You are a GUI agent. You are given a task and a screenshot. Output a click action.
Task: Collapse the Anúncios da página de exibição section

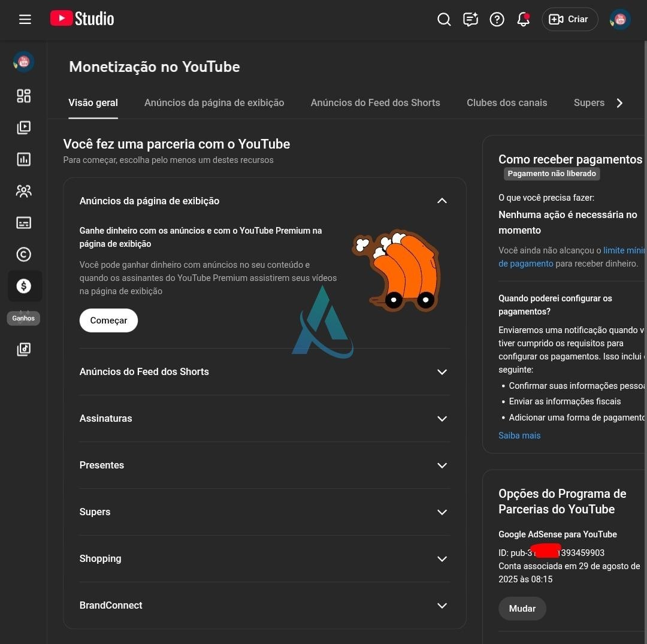click(x=442, y=201)
